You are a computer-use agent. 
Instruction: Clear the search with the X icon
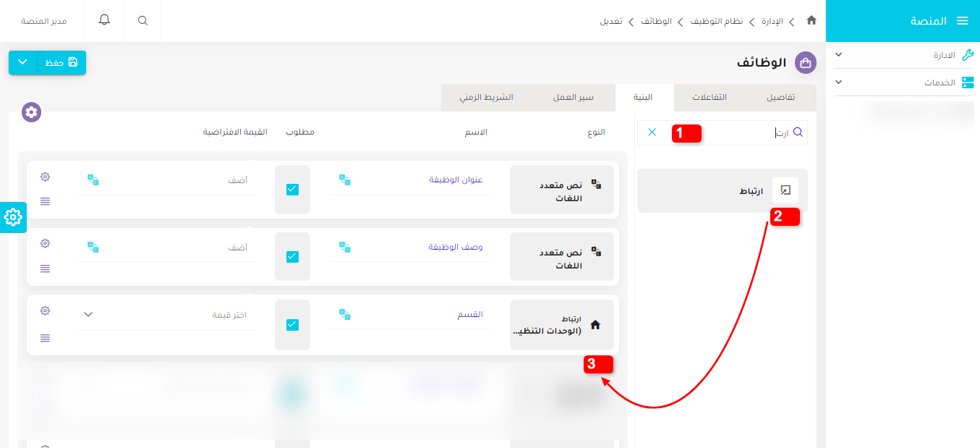pyautogui.click(x=653, y=132)
